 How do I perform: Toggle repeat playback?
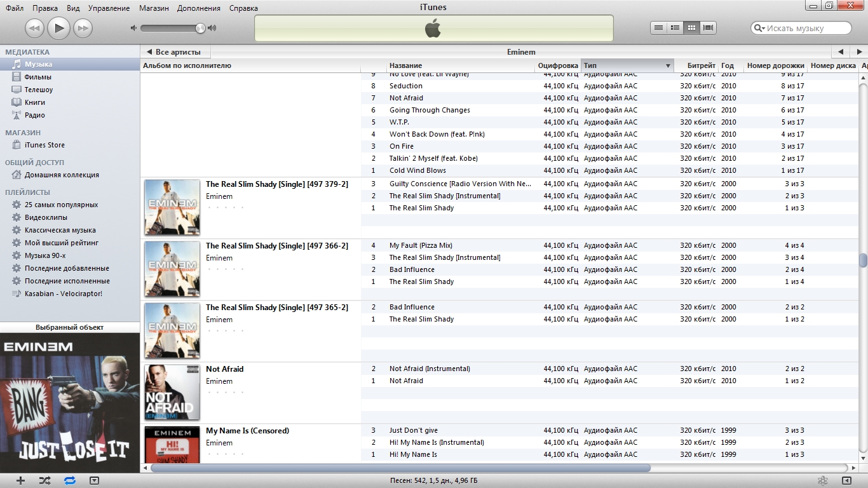70,480
